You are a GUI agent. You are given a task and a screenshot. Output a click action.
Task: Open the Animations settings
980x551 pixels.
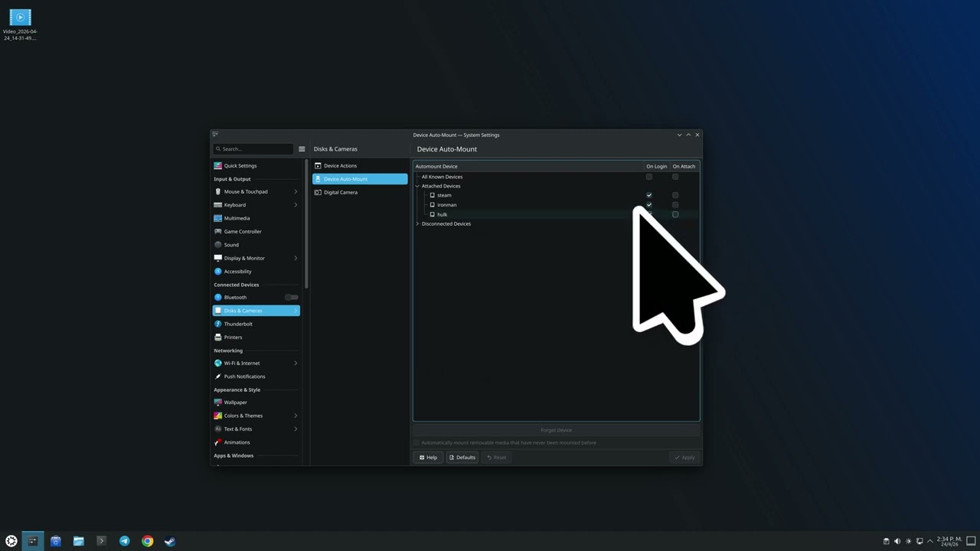pyautogui.click(x=256, y=442)
